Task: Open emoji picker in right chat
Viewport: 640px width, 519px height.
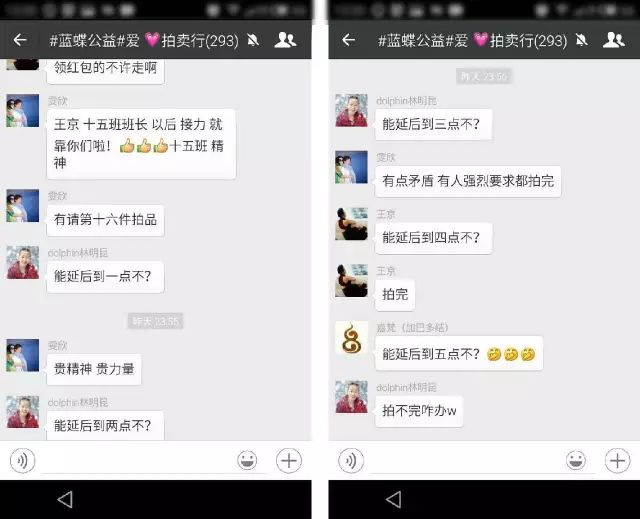Action: point(576,460)
